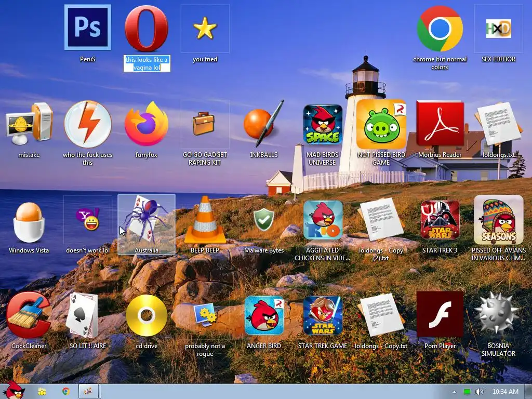
Task: Select the HxD hex editor desktop icon
Action: (498, 29)
